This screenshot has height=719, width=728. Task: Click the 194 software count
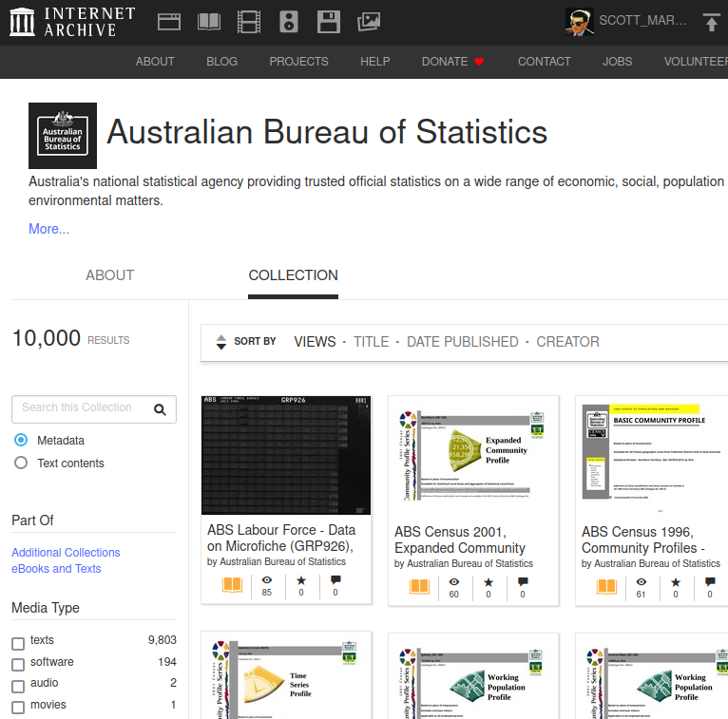click(x=167, y=662)
